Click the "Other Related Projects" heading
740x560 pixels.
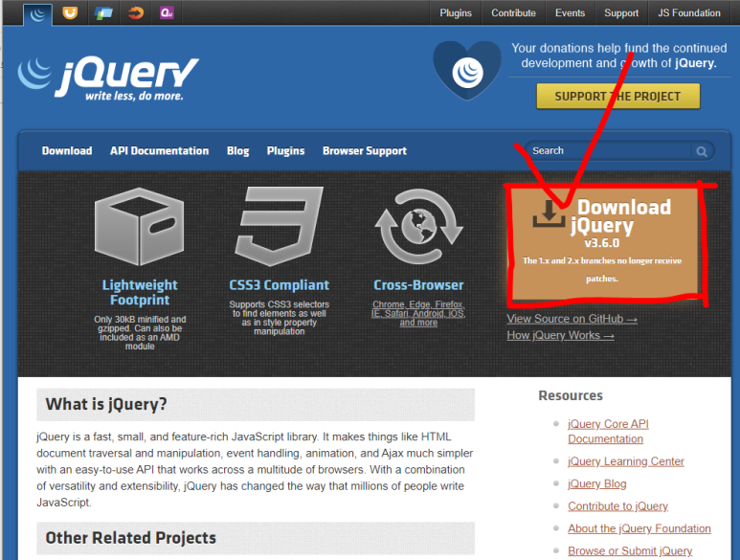[131, 538]
